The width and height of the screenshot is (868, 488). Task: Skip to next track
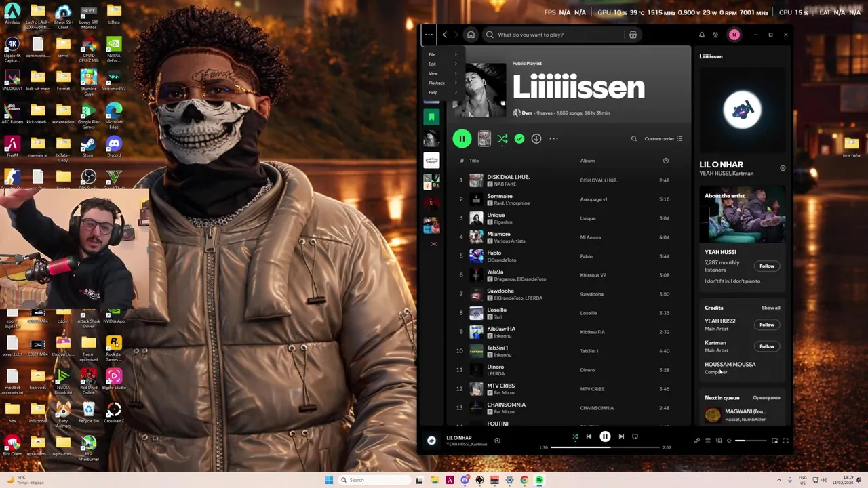(x=621, y=436)
